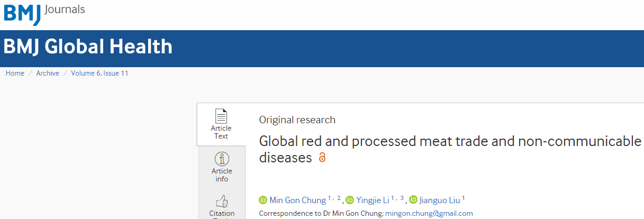
Task: Email mingon.chung@gmail.com correspondence address
Action: click(429, 214)
